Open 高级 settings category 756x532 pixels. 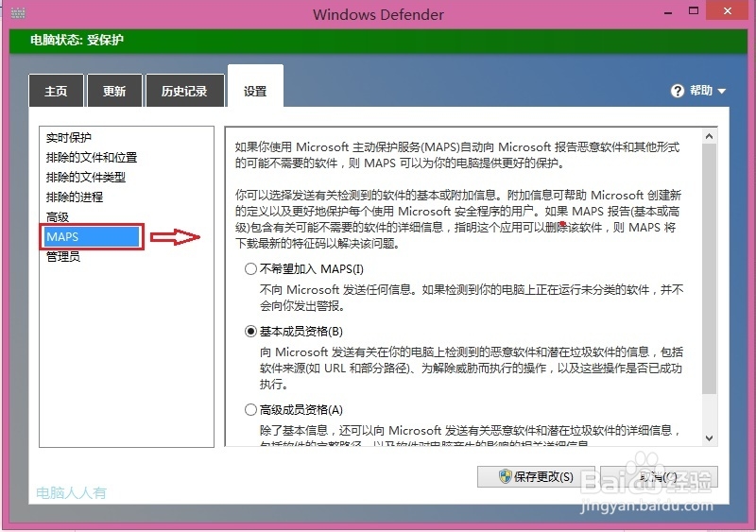[x=58, y=216]
